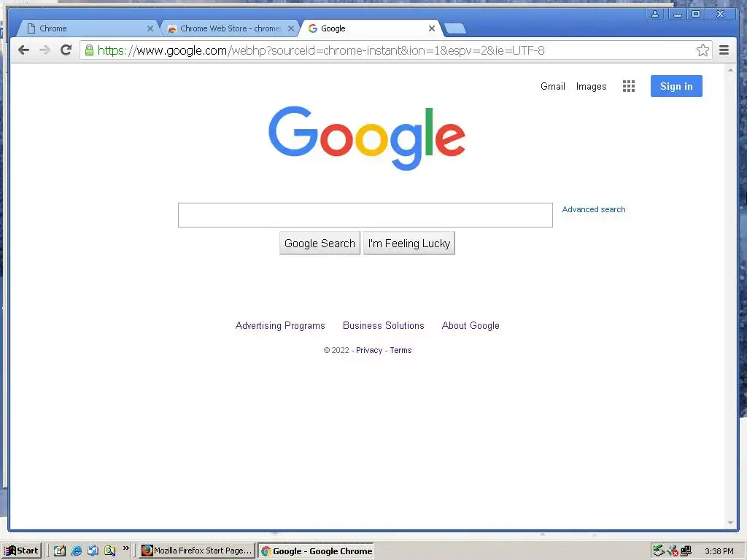
Task: Click I'm Feeling Lucky
Action: 409,244
